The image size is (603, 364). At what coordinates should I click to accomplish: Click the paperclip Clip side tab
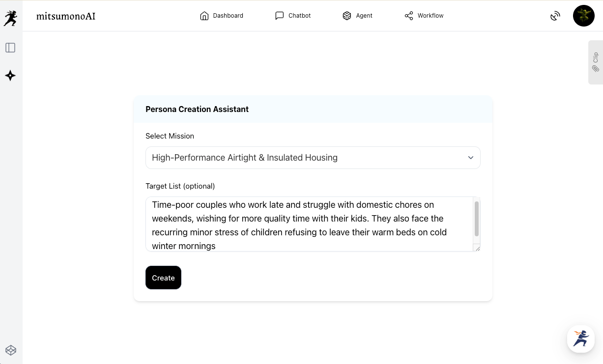[595, 62]
